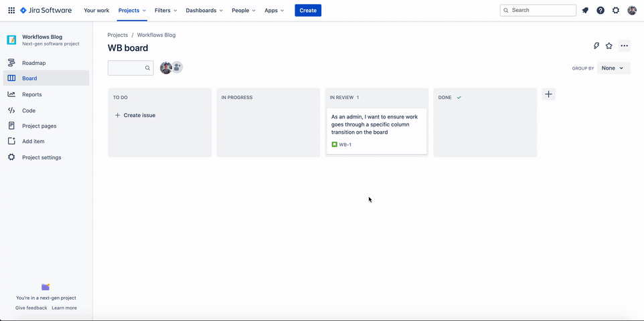Click the plus icon beside Create issue
The width and height of the screenshot is (644, 321).
[x=117, y=115]
